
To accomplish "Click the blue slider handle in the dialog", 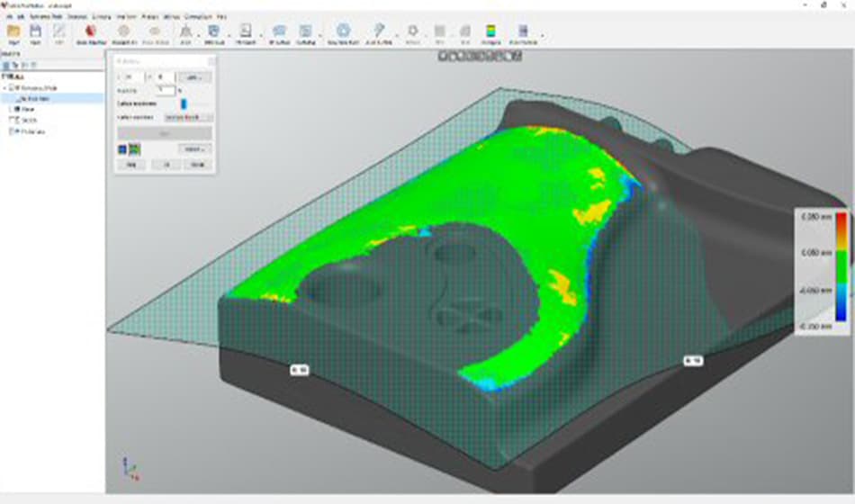I will coord(184,103).
